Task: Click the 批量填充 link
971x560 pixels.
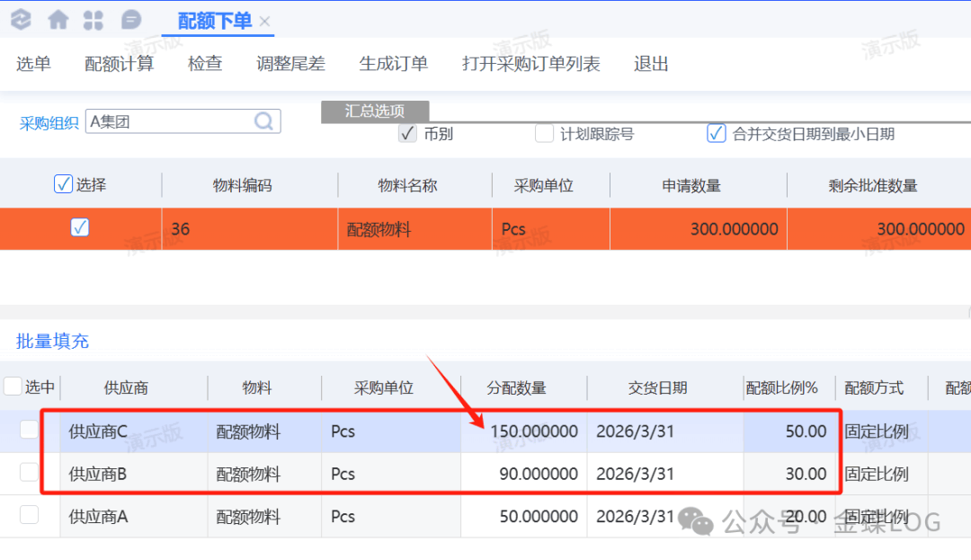Action: pyautogui.click(x=52, y=342)
